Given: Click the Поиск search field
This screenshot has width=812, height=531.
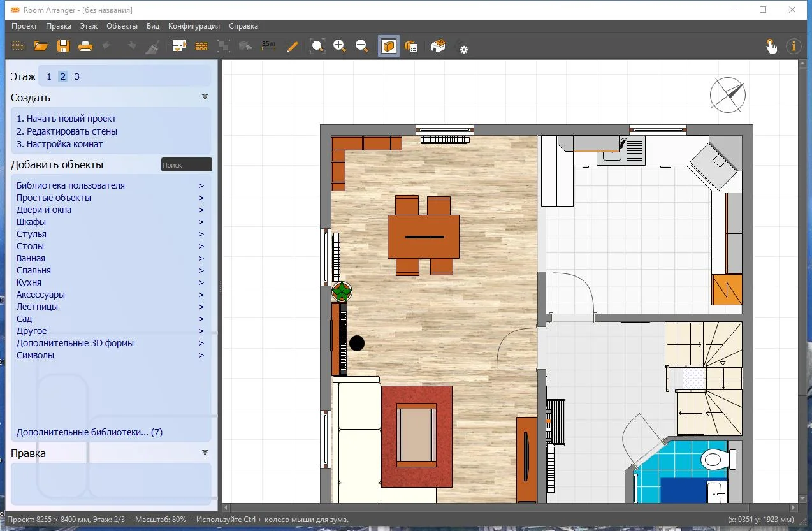Looking at the screenshot, I should pos(187,164).
